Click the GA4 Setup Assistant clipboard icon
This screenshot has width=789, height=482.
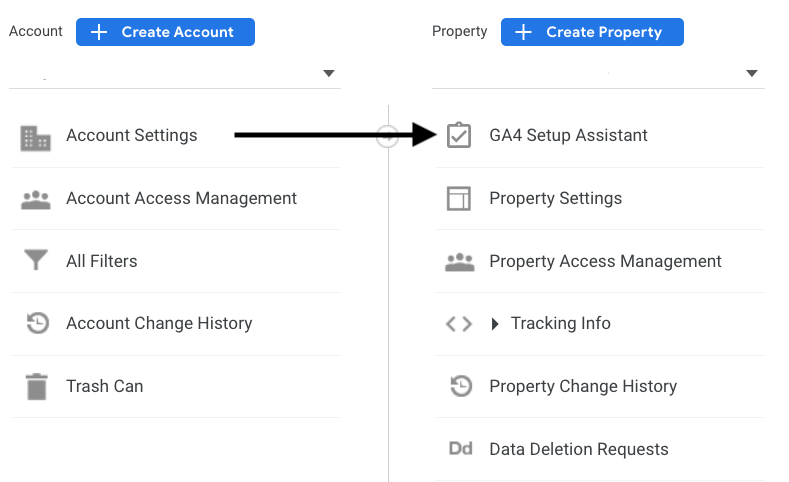(459, 135)
